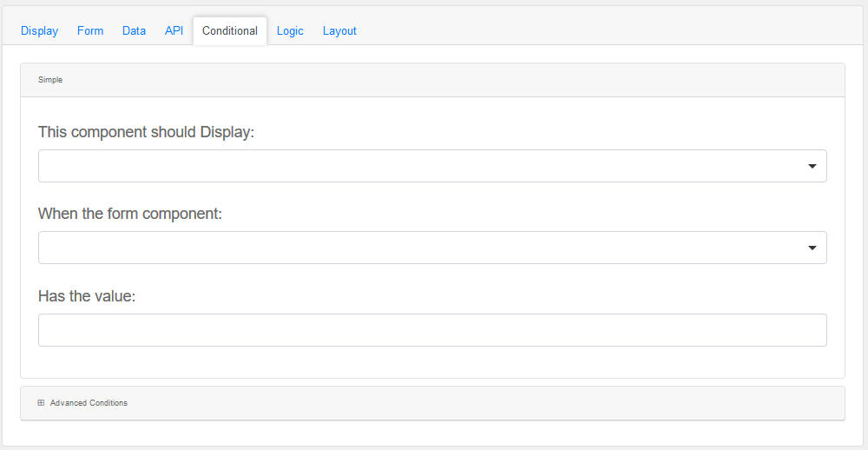This screenshot has height=450, width=868.
Task: Click the 'Has the value:' label
Action: (87, 296)
